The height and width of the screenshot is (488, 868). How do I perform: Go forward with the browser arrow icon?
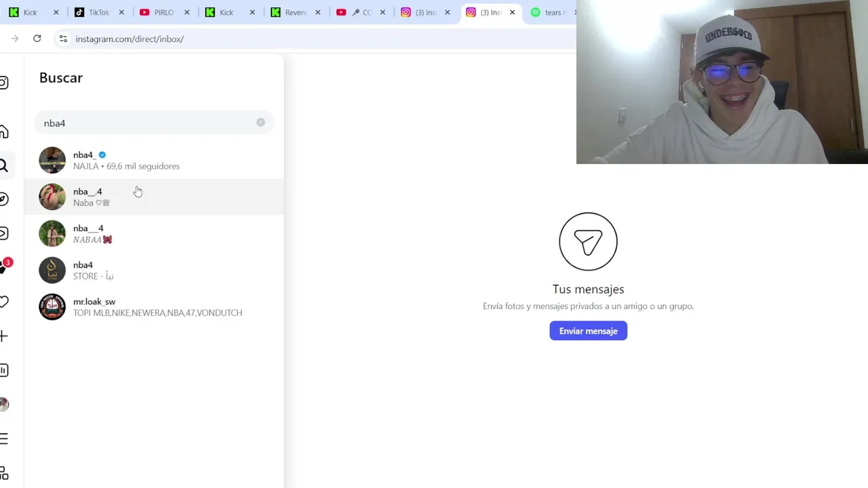click(x=15, y=39)
